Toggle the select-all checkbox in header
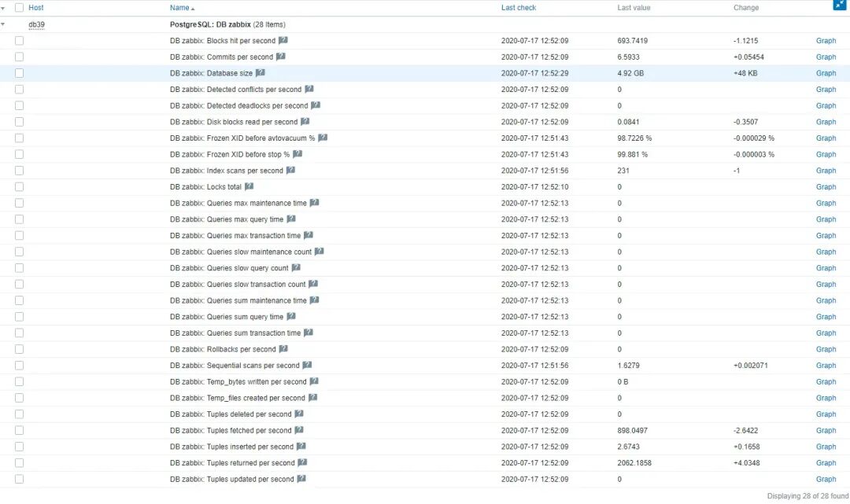The height and width of the screenshot is (504, 850). 20,8
